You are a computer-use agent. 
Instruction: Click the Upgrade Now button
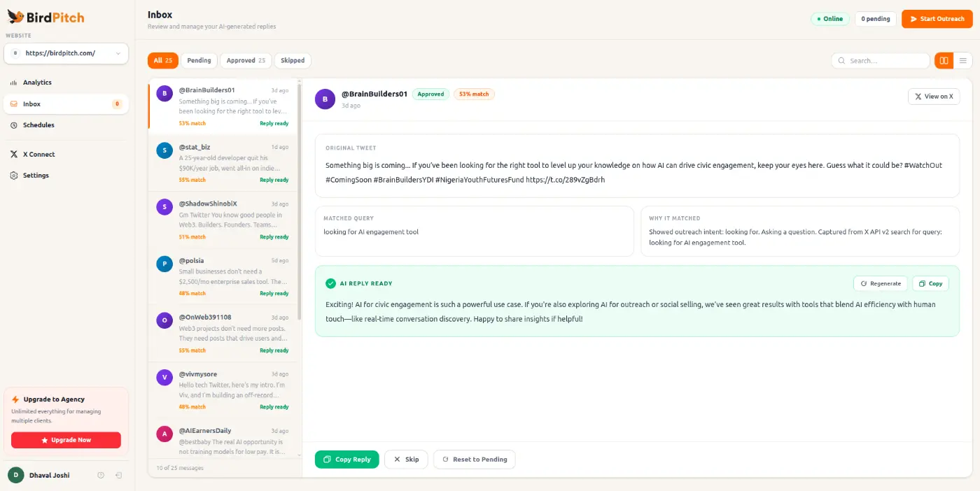click(66, 440)
